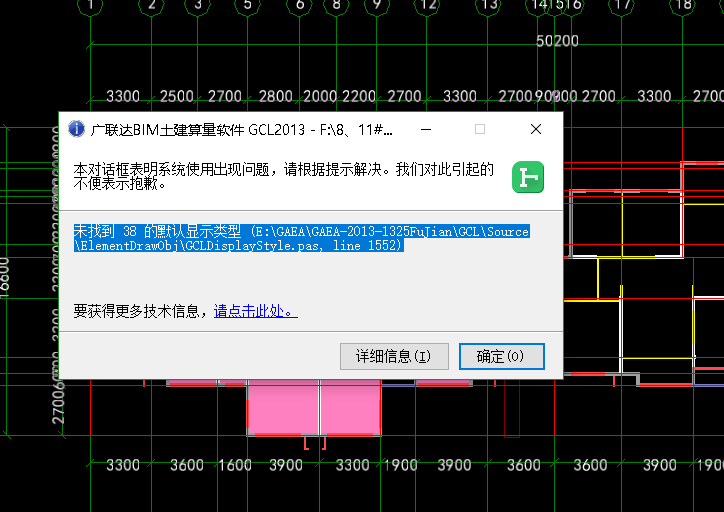This screenshot has height=512, width=724.
Task: Click the left pink filled room
Action: coord(283,408)
